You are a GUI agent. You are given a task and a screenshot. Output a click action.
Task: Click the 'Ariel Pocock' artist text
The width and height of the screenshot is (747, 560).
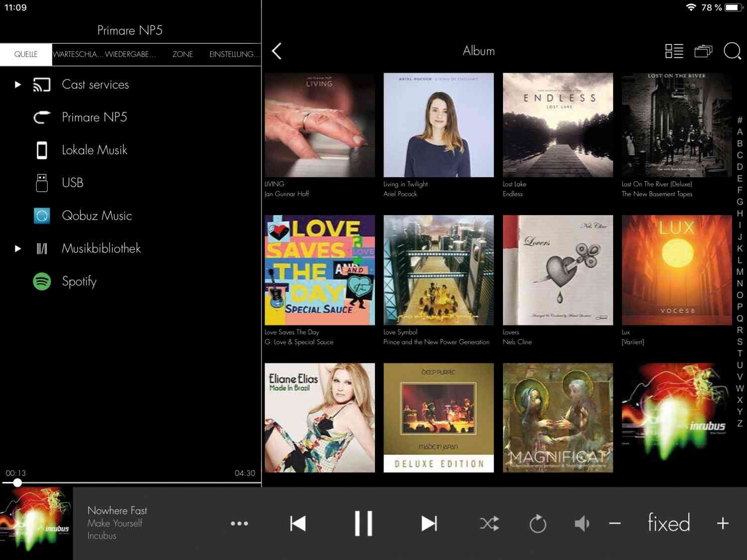point(400,194)
